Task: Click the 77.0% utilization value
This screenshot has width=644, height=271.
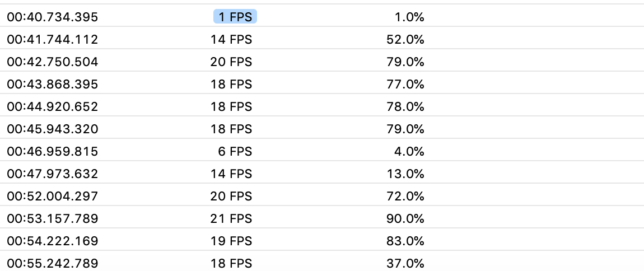Action: tap(405, 84)
